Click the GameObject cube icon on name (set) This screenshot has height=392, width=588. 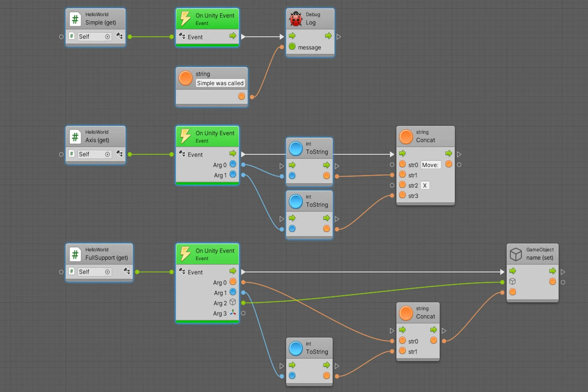pos(516,254)
